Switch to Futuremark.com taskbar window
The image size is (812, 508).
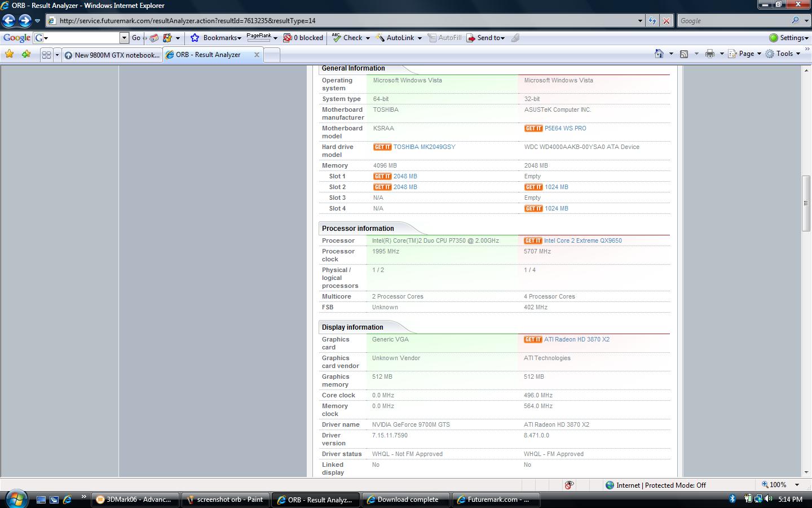point(496,500)
